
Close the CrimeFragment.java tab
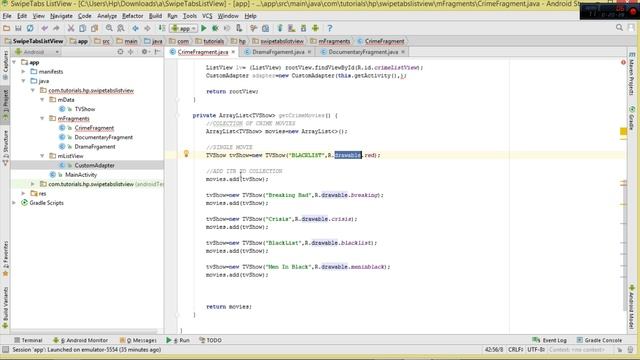(x=233, y=52)
